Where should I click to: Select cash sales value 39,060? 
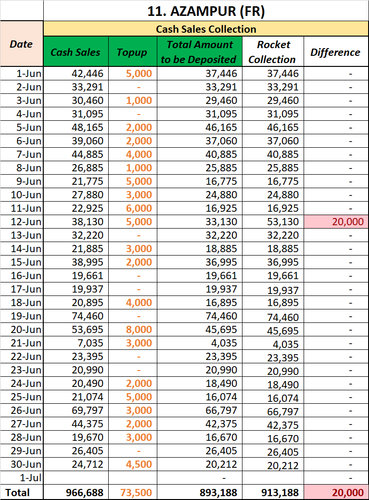(76, 141)
